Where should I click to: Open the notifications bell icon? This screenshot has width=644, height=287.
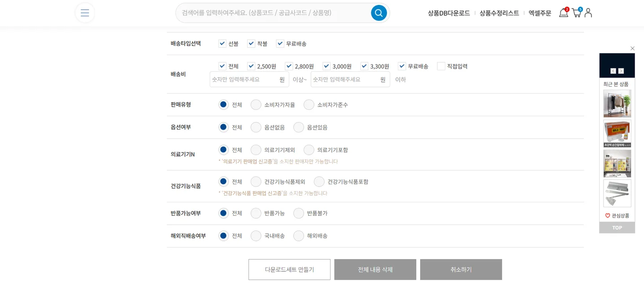point(564,13)
